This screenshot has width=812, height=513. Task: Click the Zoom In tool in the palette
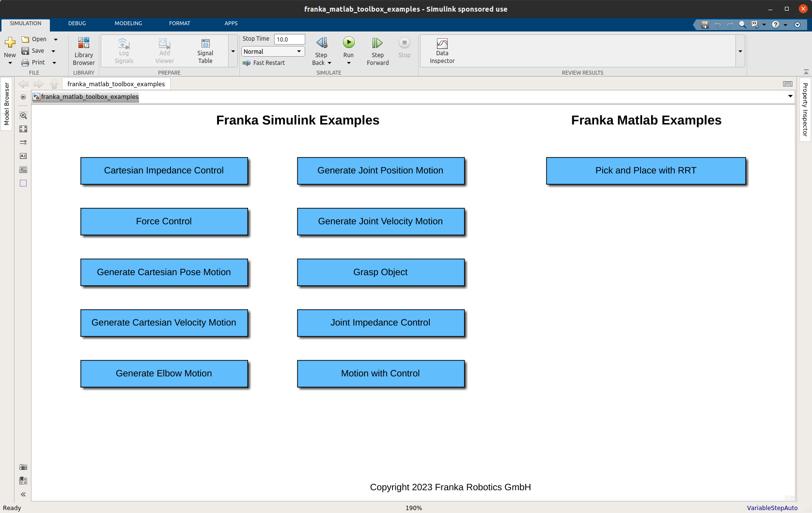(23, 115)
